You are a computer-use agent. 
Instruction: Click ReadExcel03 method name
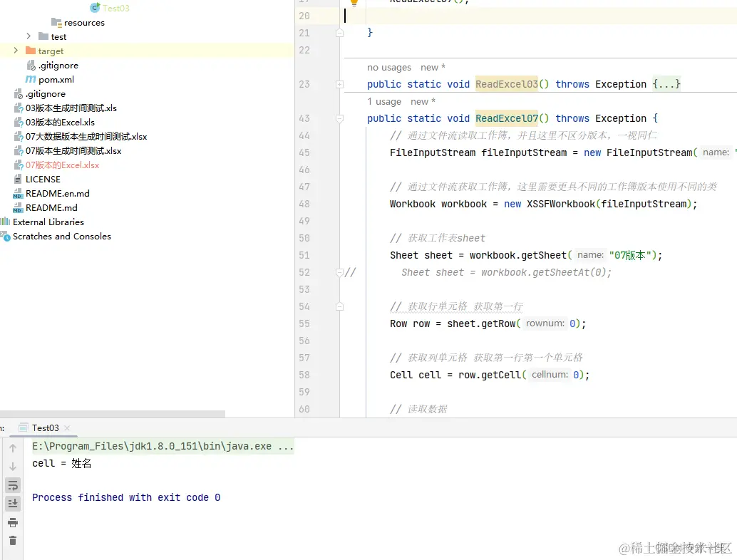click(506, 84)
